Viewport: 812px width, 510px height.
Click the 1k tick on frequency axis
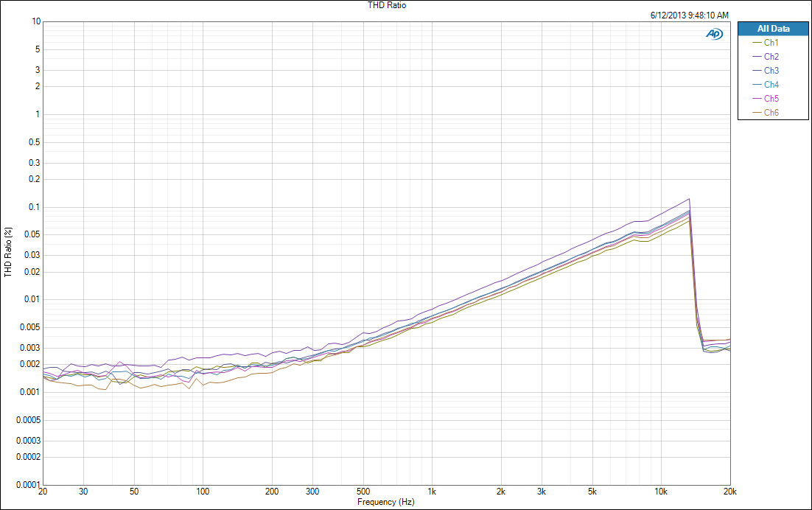tap(432, 492)
